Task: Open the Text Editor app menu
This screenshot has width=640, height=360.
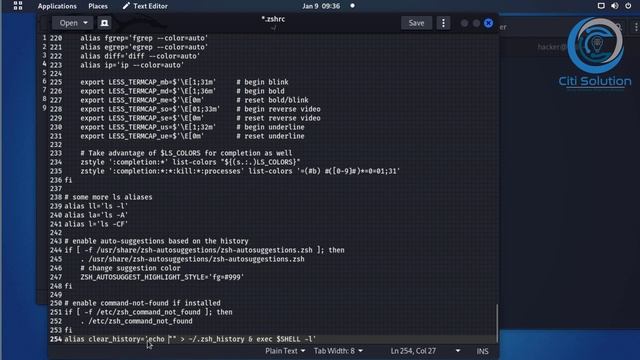Action: [145, 6]
